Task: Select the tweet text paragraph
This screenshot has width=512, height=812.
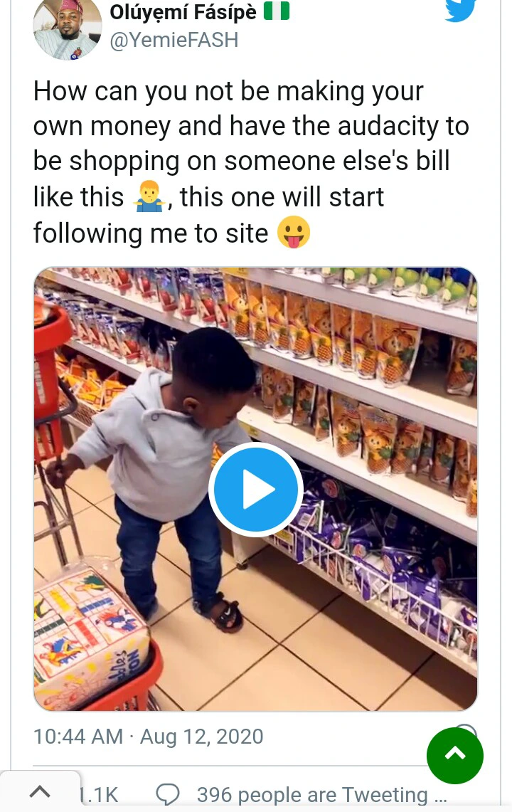Action: click(251, 162)
